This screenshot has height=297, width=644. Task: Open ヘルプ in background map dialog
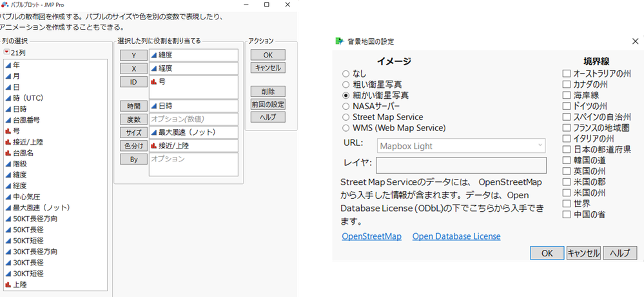point(620,253)
